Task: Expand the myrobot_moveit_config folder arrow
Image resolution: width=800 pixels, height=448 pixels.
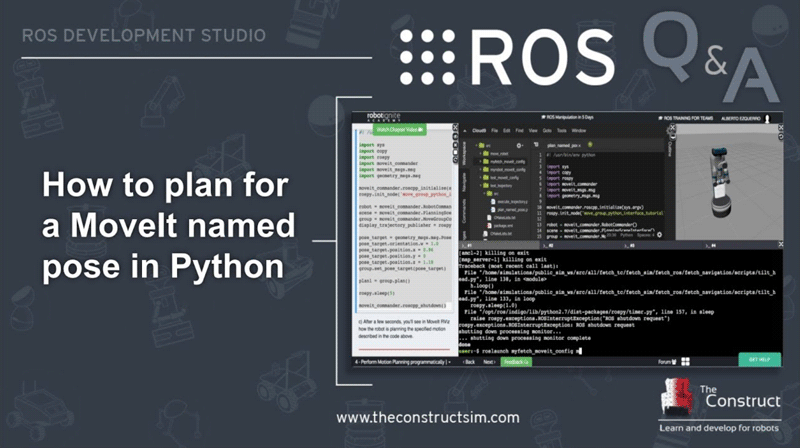Action: tap(480, 169)
